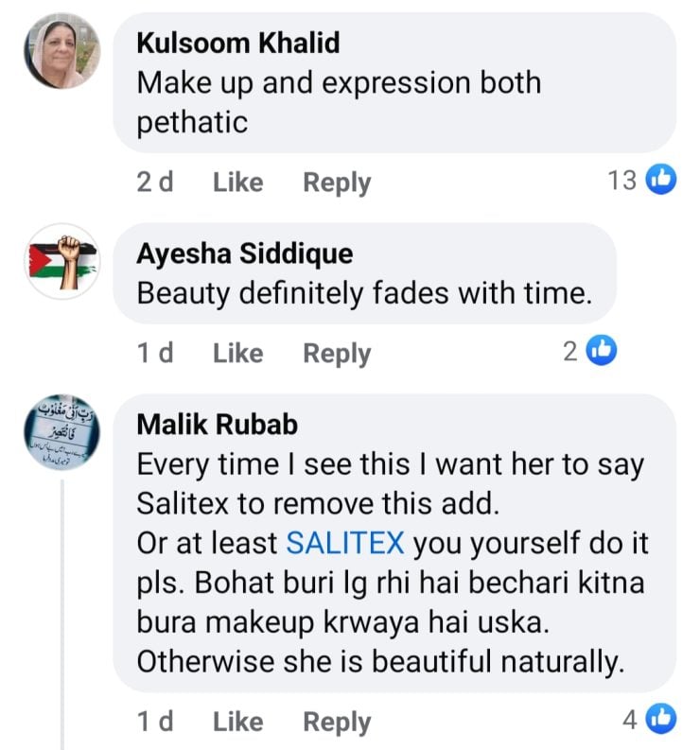Image resolution: width=700 pixels, height=750 pixels.
Task: Reply to Kulsoom Khalid's comment
Action: [x=337, y=182]
